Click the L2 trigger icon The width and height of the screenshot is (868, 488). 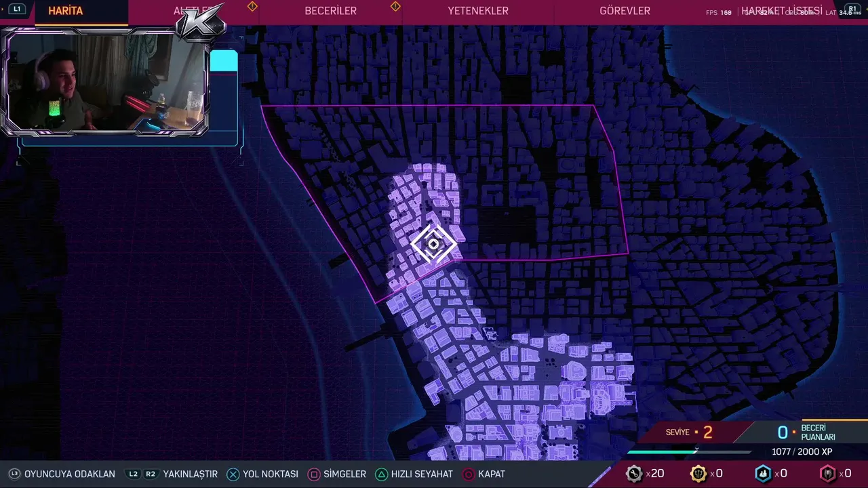(134, 474)
